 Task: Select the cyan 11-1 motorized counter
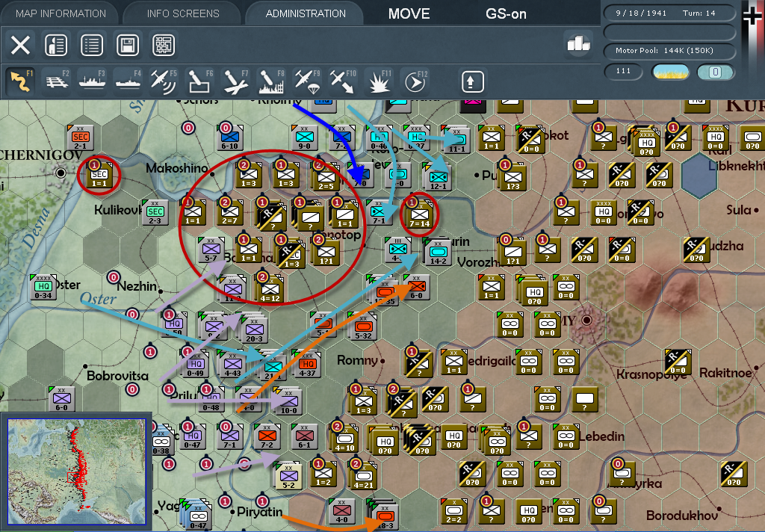click(x=457, y=140)
